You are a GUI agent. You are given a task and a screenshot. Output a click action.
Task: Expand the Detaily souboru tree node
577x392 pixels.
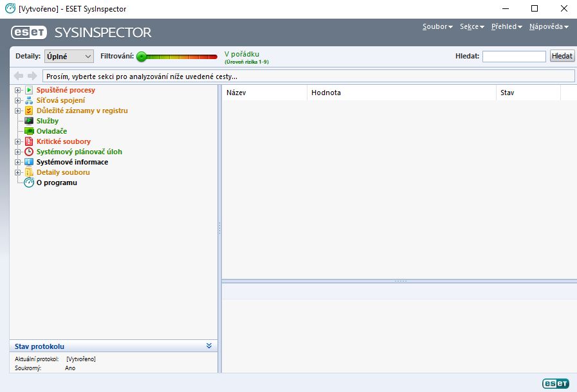[x=17, y=172]
